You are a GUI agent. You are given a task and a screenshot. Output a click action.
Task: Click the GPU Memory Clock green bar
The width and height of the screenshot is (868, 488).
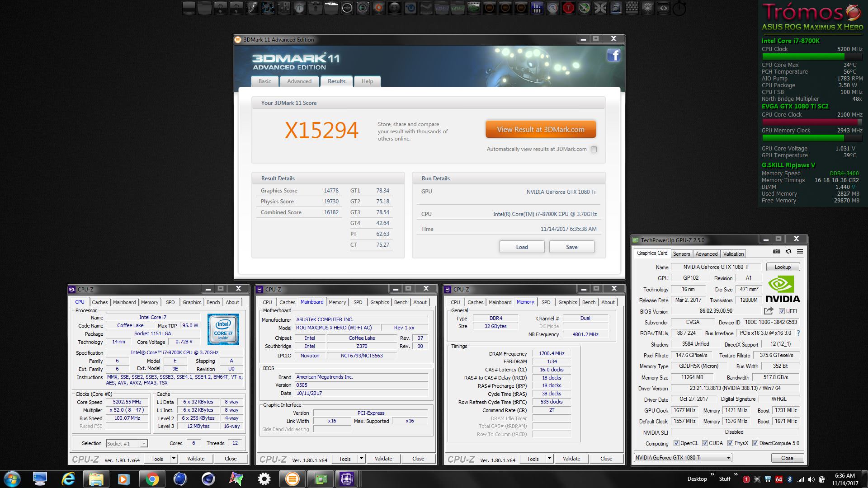[x=812, y=138]
